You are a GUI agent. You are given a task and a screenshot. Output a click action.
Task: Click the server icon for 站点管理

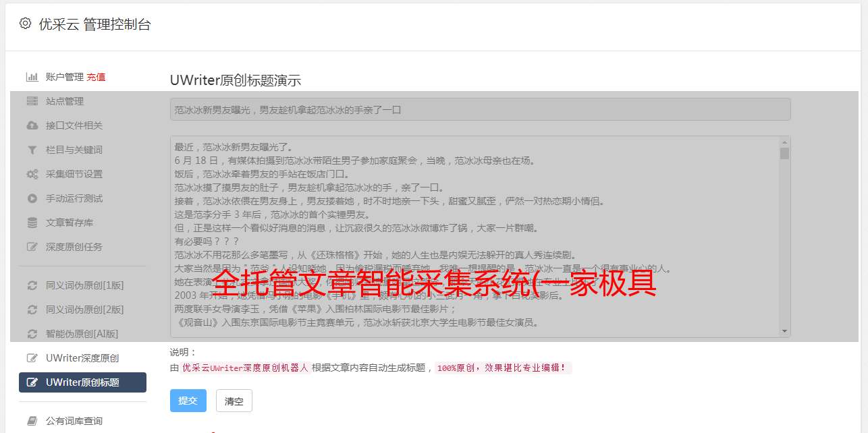click(32, 101)
